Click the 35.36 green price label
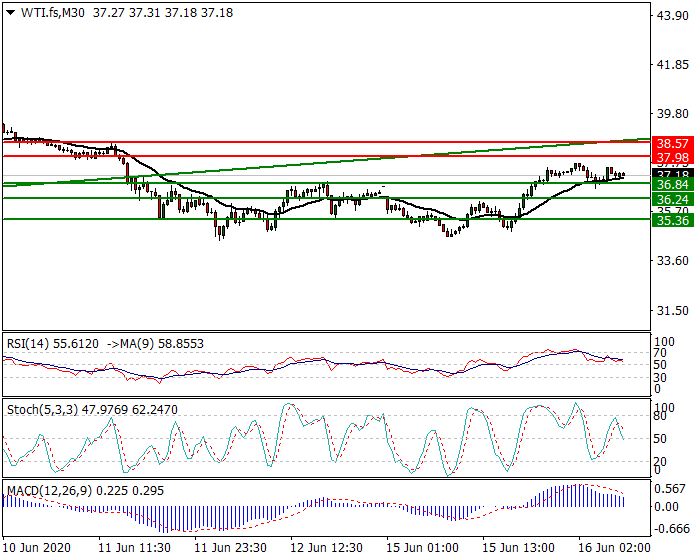Image resolution: width=700 pixels, height=560 pixels. 673,220
